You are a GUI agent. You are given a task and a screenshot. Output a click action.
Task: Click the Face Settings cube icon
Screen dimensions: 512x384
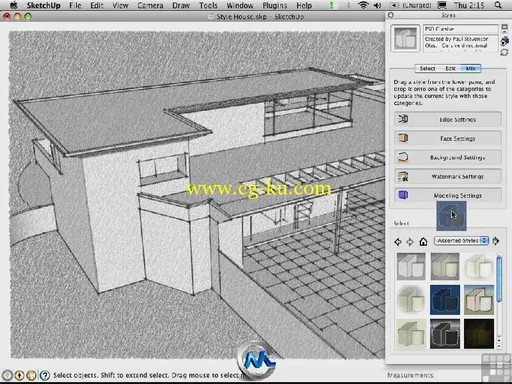click(403, 138)
